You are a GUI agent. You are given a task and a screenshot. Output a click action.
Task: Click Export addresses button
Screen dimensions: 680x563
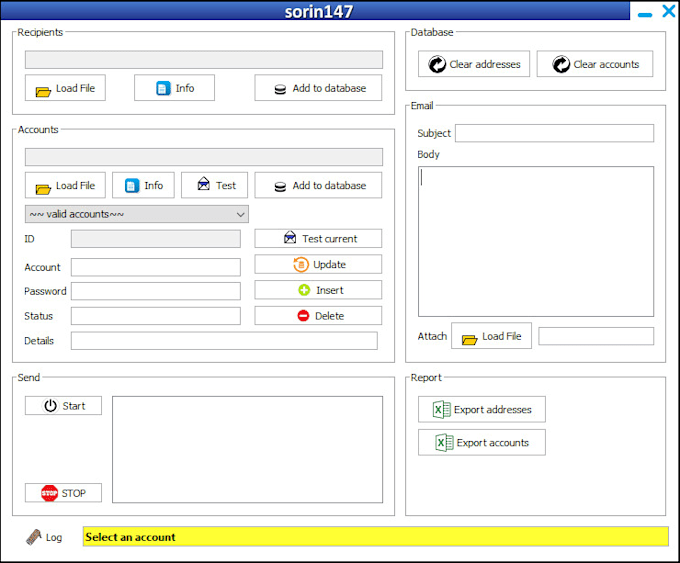point(482,409)
